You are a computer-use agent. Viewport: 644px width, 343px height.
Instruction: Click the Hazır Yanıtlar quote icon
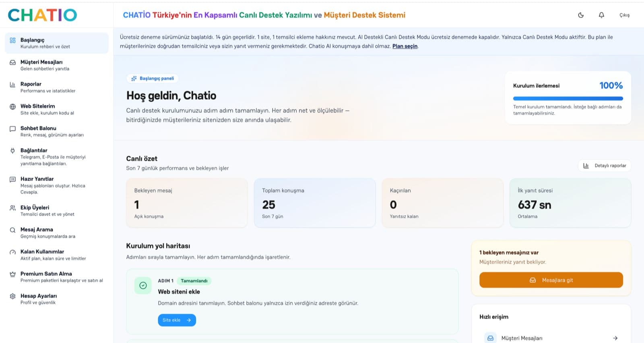click(x=12, y=179)
